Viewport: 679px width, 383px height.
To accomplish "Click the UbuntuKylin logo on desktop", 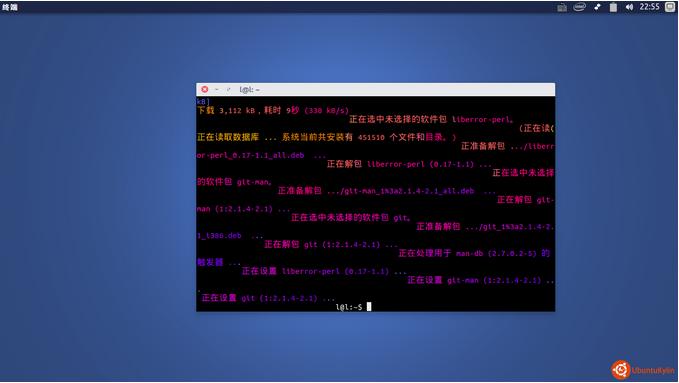I will click(643, 370).
